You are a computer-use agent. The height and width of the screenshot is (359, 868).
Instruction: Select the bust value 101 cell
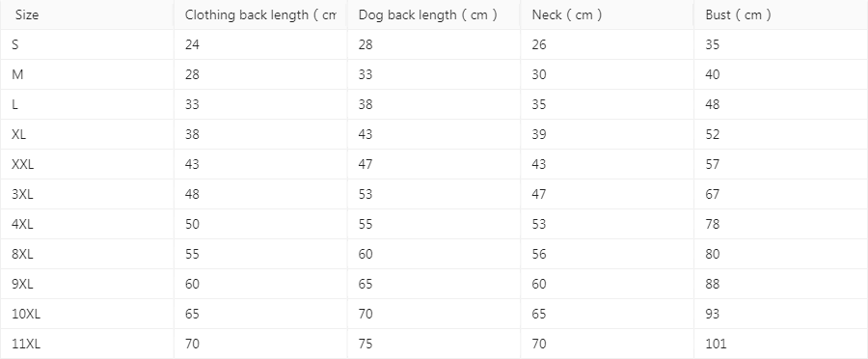[780, 344]
